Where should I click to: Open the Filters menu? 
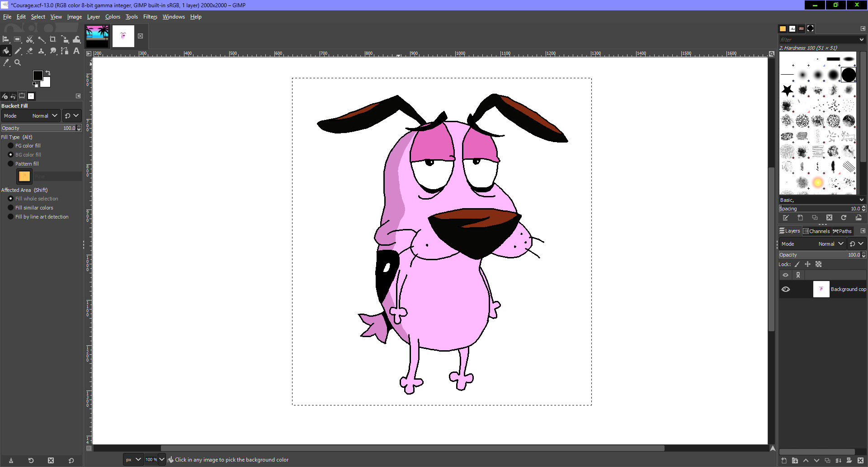point(150,17)
